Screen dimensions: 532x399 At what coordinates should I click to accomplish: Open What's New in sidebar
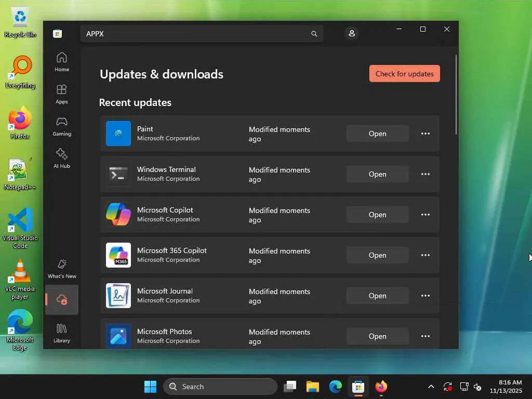tap(62, 269)
